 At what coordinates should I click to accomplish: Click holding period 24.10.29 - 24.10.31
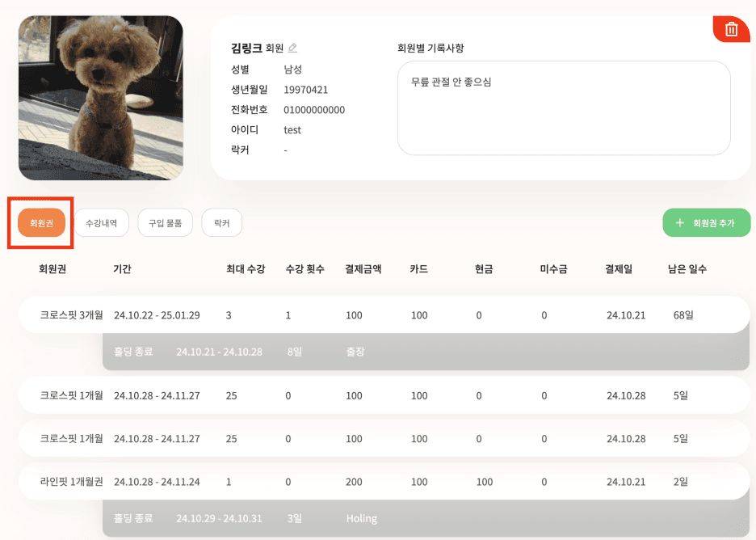(219, 518)
